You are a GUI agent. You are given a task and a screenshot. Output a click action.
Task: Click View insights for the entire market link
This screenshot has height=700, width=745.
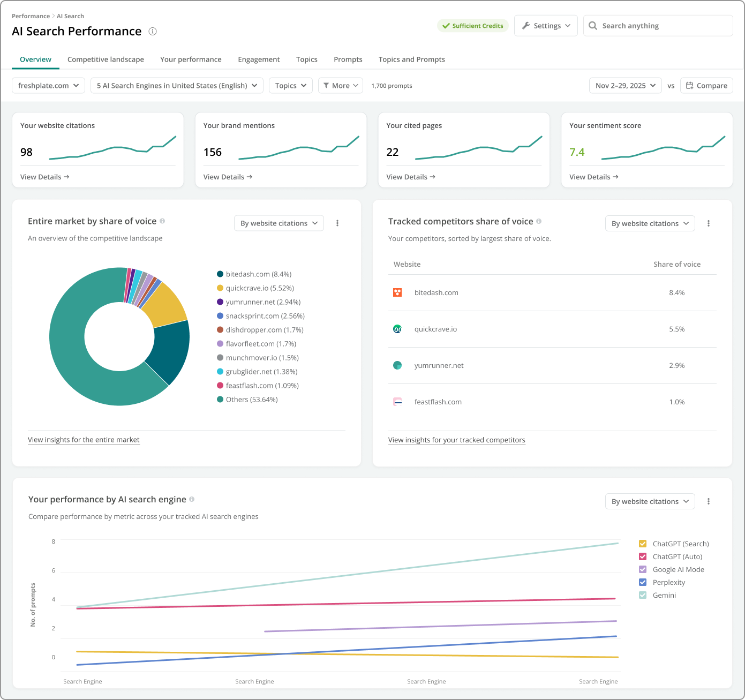click(x=84, y=440)
